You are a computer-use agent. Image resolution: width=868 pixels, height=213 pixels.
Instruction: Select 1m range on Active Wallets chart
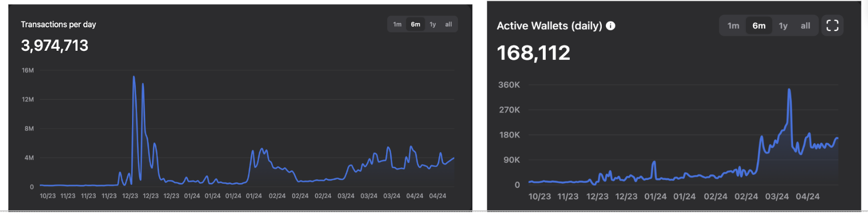(733, 26)
